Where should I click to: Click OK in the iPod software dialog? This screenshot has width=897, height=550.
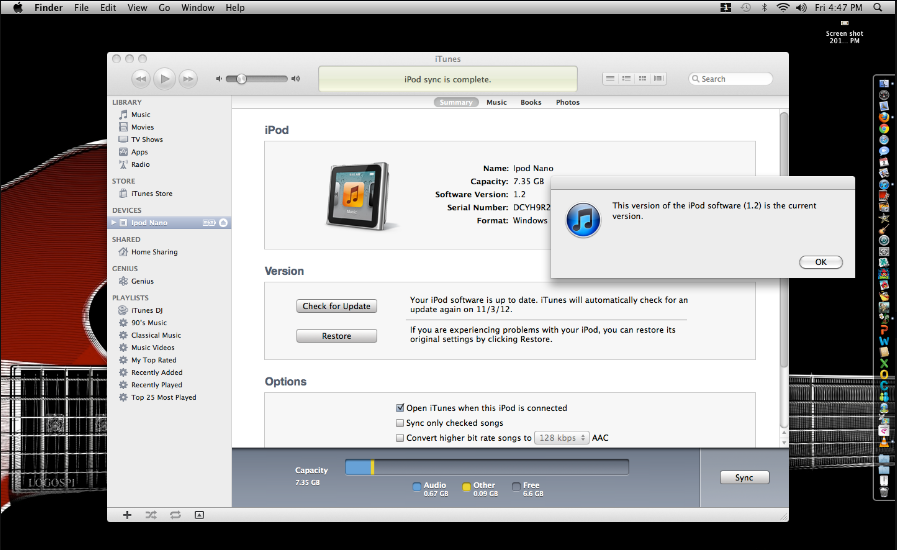coord(821,262)
